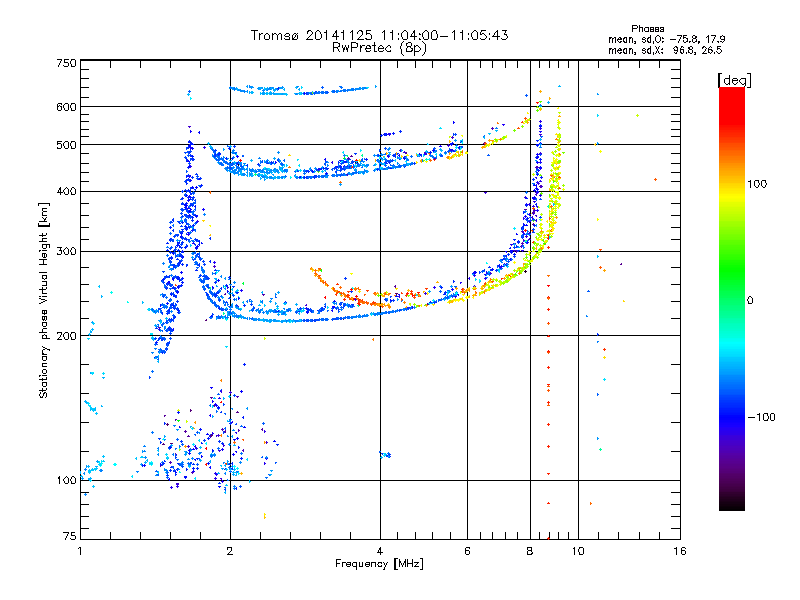
Task: Click the x-axis label '4'
Action: pyautogui.click(x=380, y=551)
